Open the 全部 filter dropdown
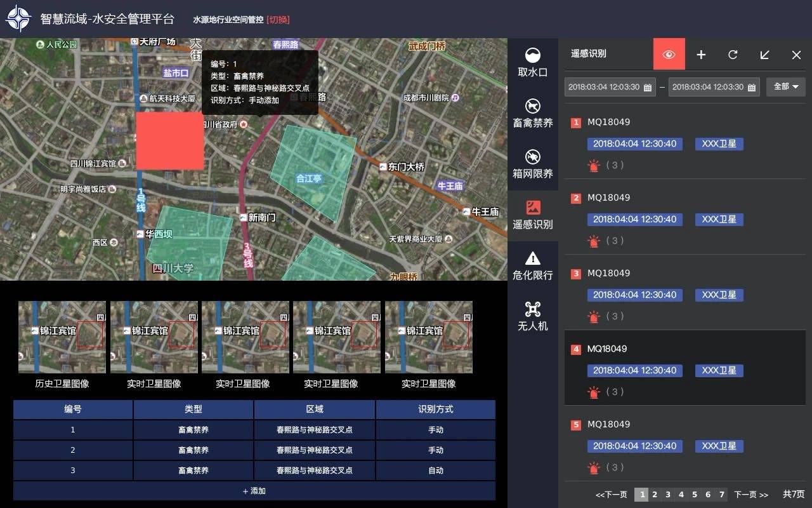Screen dimensions: 812x508 [785, 86]
